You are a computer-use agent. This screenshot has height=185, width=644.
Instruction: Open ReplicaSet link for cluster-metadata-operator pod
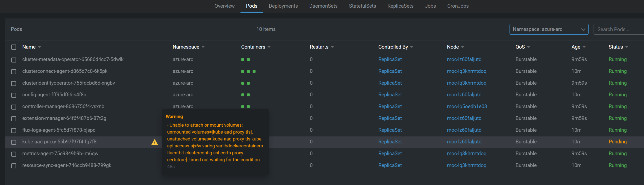[390, 60]
